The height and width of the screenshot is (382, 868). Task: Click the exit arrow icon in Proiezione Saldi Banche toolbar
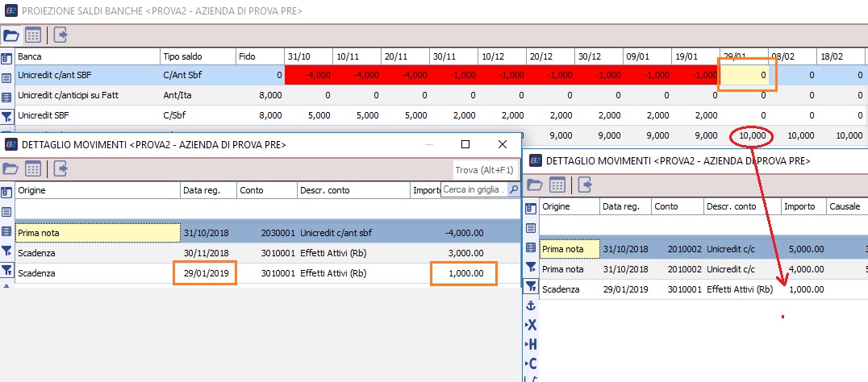click(x=61, y=35)
